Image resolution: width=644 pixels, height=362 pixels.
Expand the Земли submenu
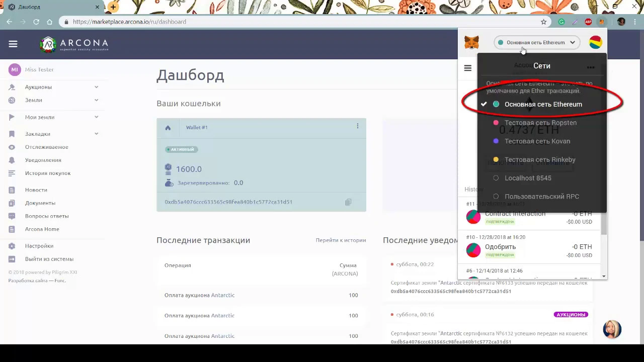coord(96,100)
